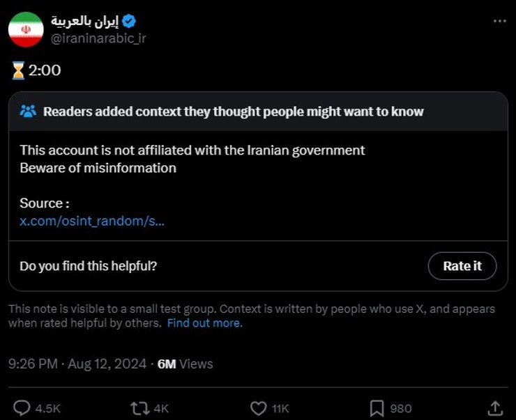
Task: Click the note text about Iranian government affiliation
Action: 192,150
